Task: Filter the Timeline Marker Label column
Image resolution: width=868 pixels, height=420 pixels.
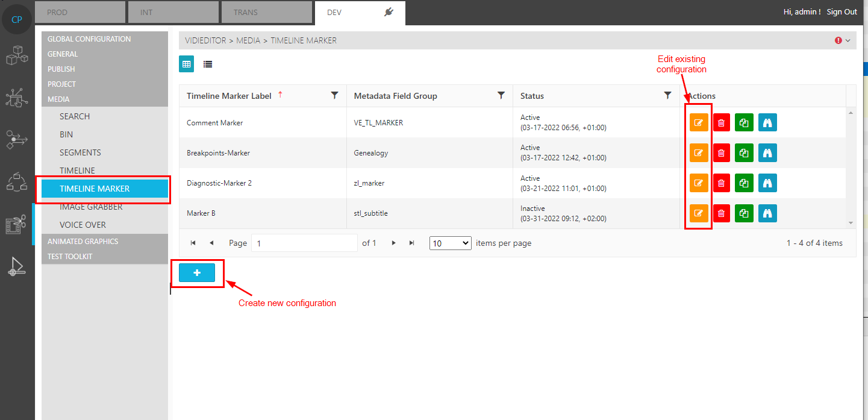Action: click(x=334, y=96)
